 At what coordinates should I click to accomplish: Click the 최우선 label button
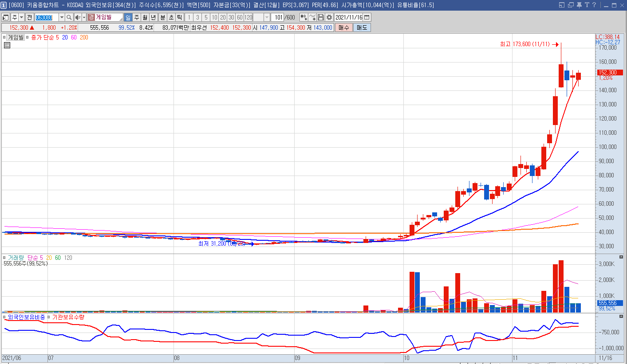pyautogui.click(x=199, y=27)
